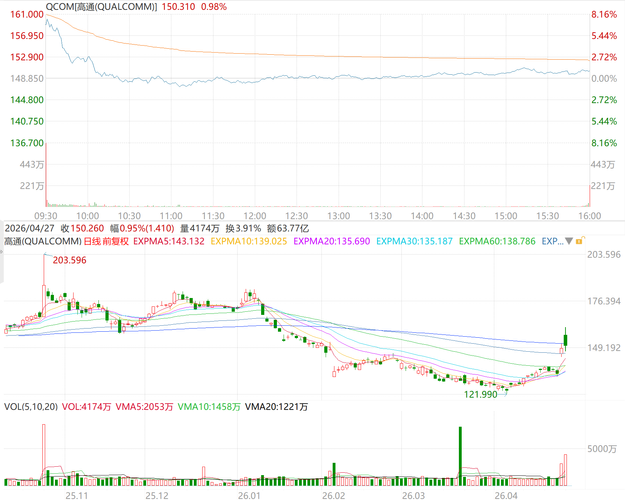This screenshot has width=625, height=500.
Task: Click the 高通(QUALCOMM) daily chart name
Action: (43, 241)
